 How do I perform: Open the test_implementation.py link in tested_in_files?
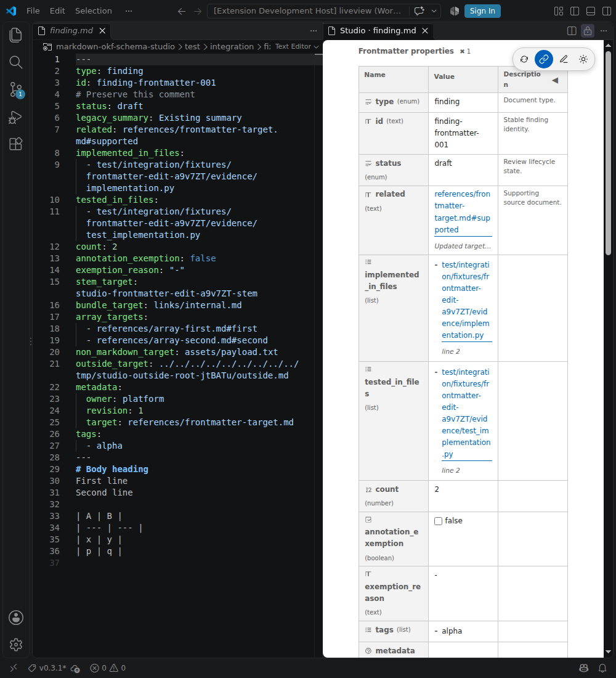point(466,413)
